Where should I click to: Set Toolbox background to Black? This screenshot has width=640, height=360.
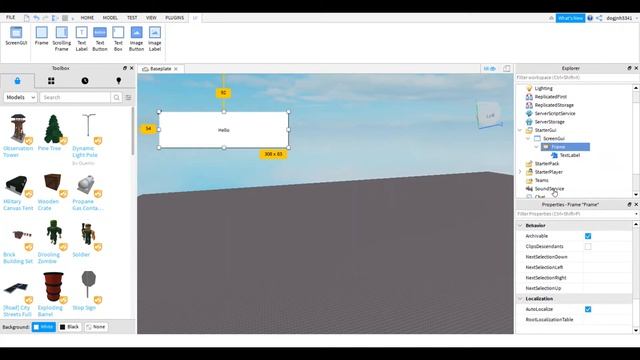tap(69, 327)
